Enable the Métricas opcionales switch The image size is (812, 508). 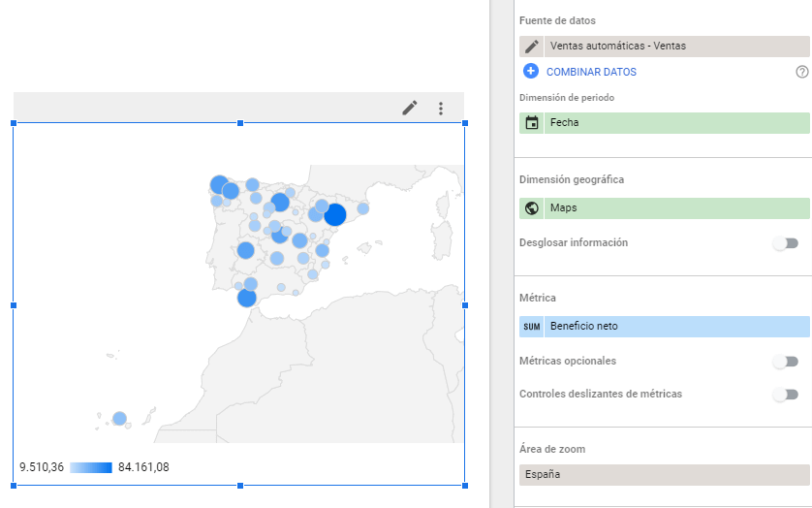click(786, 362)
